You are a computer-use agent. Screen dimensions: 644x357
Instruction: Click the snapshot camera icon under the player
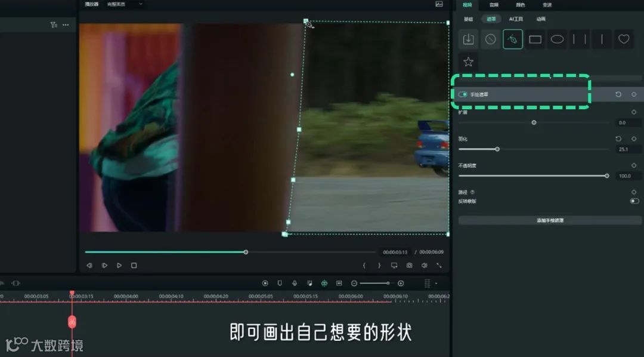(x=410, y=266)
